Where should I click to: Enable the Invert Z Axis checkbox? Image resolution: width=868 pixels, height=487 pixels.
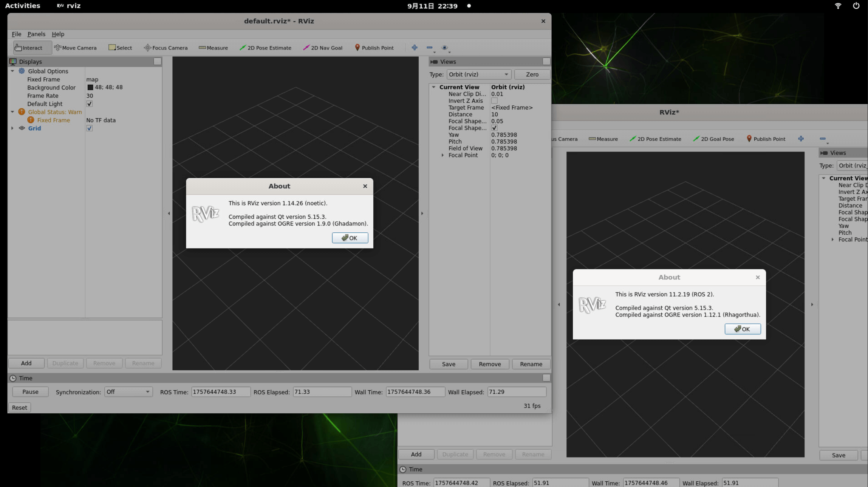click(x=494, y=101)
